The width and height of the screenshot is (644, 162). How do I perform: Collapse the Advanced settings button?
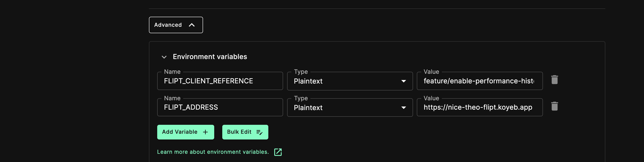click(176, 25)
